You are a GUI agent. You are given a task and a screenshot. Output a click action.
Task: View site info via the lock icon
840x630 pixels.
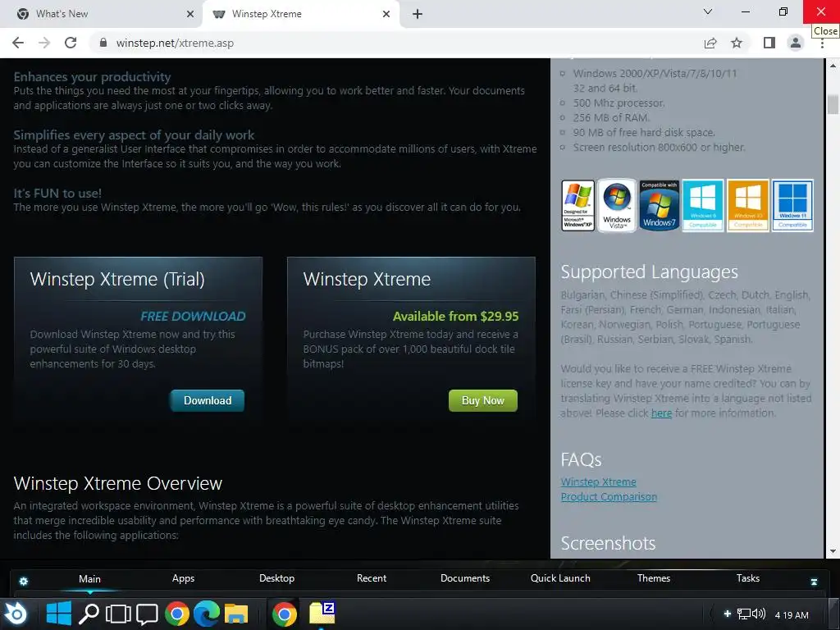103,43
